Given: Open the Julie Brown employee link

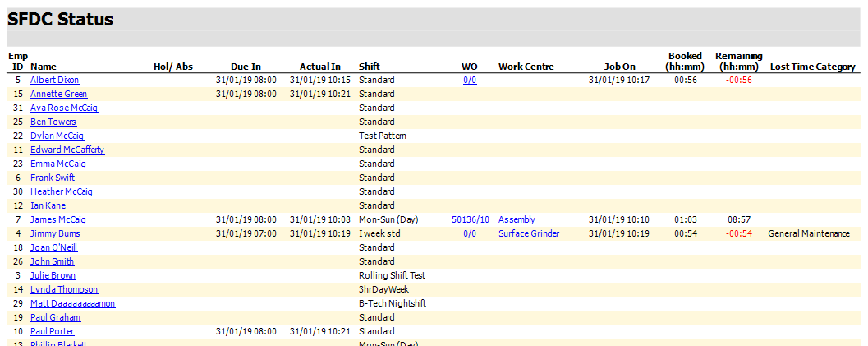Looking at the screenshot, I should click(53, 275).
